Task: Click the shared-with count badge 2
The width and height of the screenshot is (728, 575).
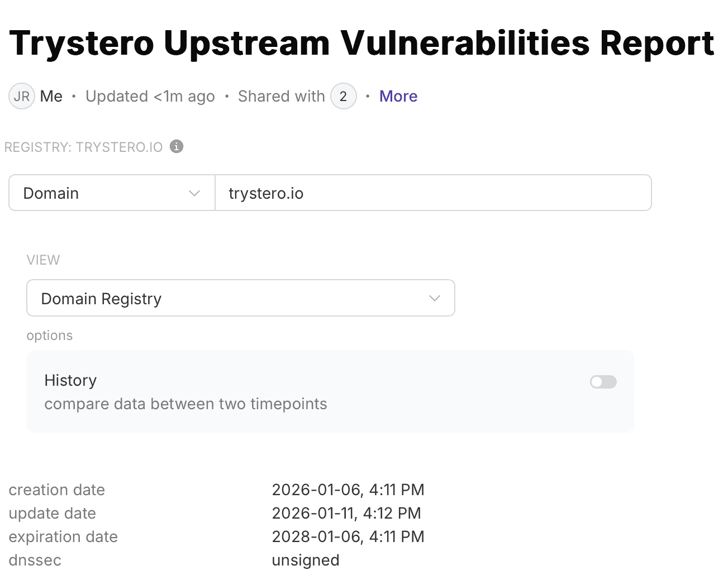Action: point(344,97)
